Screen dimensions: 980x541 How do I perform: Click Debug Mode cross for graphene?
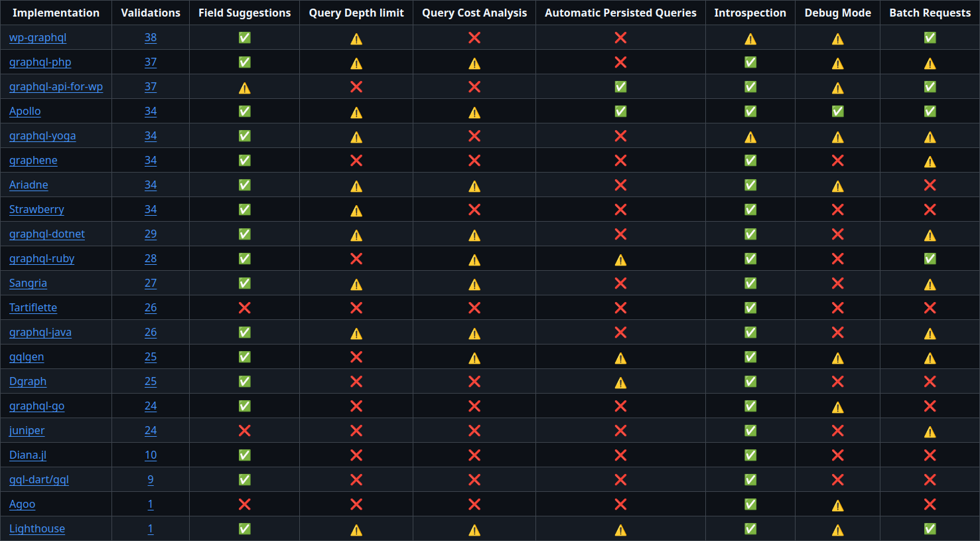pos(838,161)
